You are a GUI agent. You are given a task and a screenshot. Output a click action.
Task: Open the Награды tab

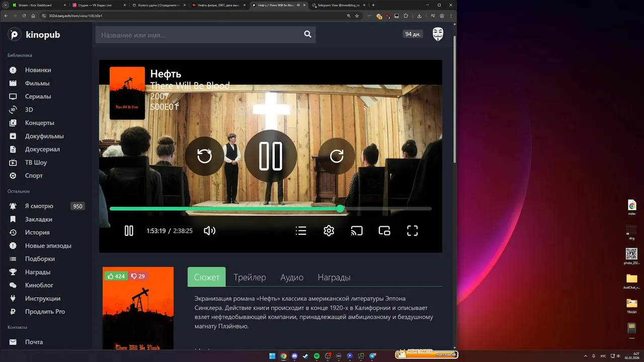pos(334,277)
